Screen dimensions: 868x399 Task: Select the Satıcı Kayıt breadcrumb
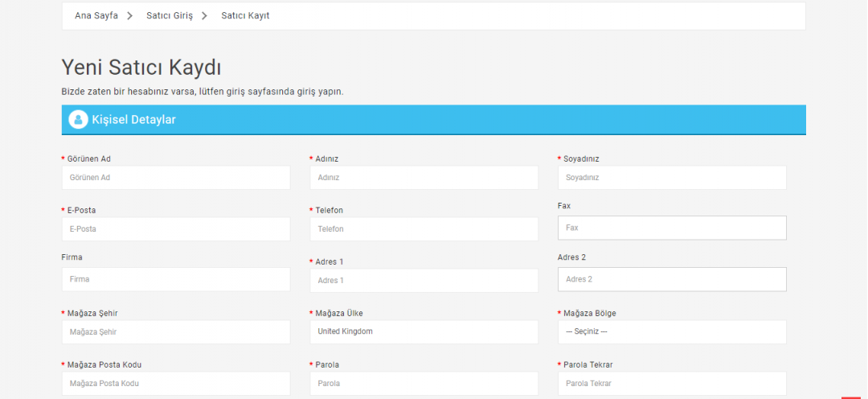coord(245,15)
